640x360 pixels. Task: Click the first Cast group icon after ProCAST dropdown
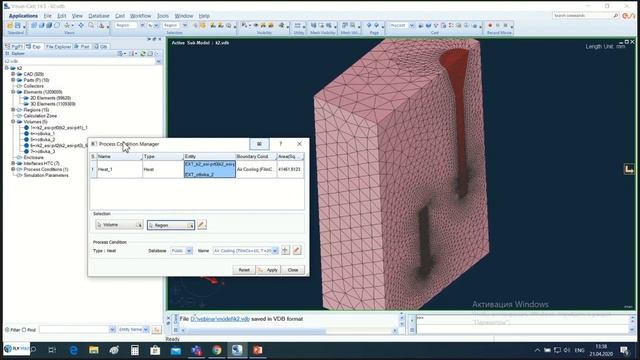point(421,25)
